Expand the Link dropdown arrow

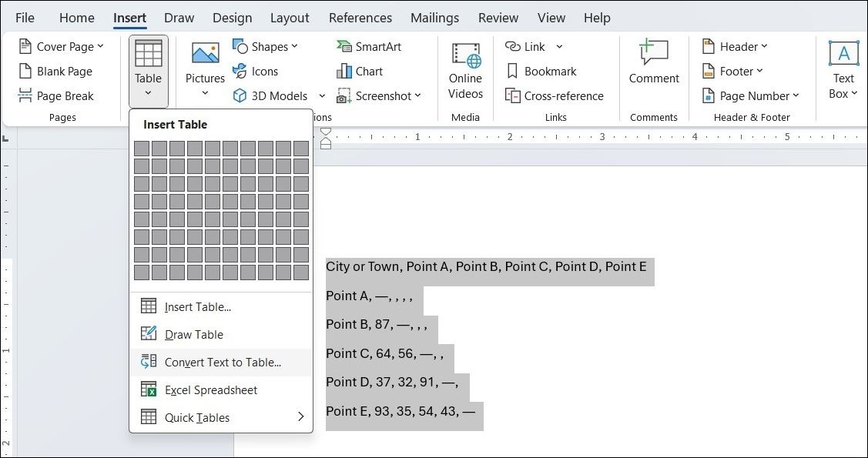tap(559, 47)
